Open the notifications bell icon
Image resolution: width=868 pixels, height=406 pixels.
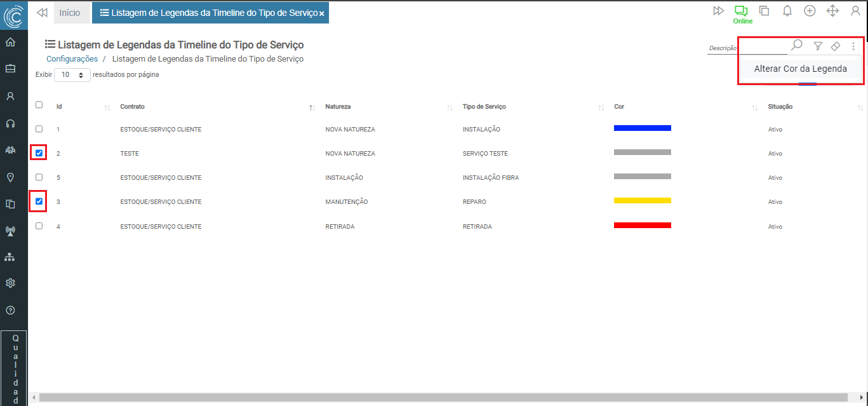787,11
